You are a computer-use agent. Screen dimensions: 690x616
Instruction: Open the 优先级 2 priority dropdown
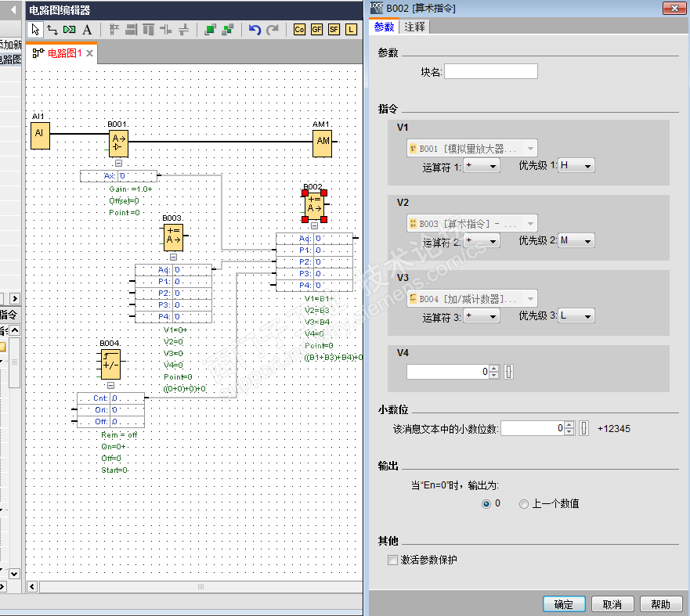point(576,241)
